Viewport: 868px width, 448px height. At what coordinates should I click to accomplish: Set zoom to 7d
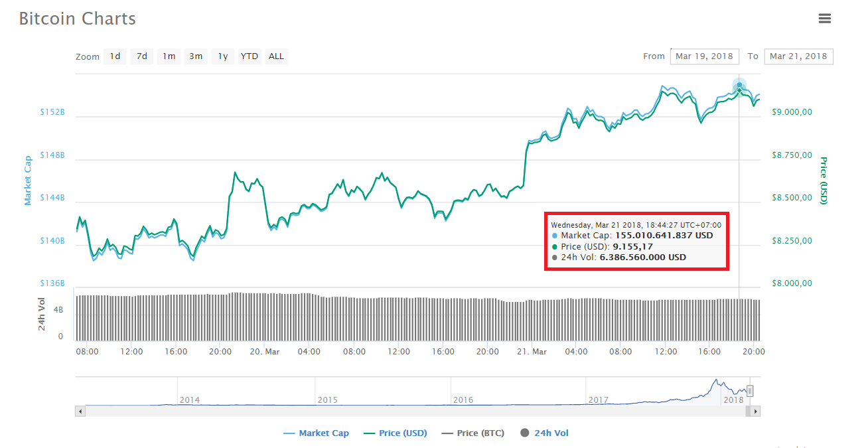pyautogui.click(x=142, y=56)
